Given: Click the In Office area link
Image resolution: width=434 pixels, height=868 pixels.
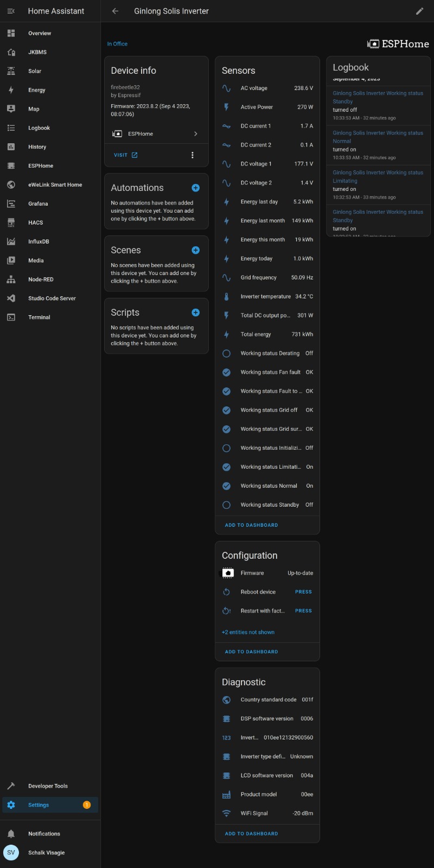Looking at the screenshot, I should click(117, 44).
